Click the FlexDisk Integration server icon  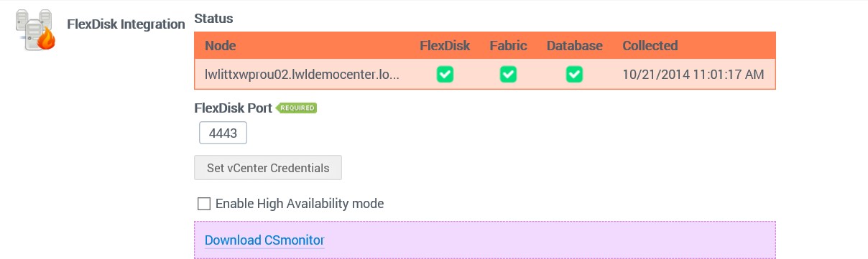(35, 29)
